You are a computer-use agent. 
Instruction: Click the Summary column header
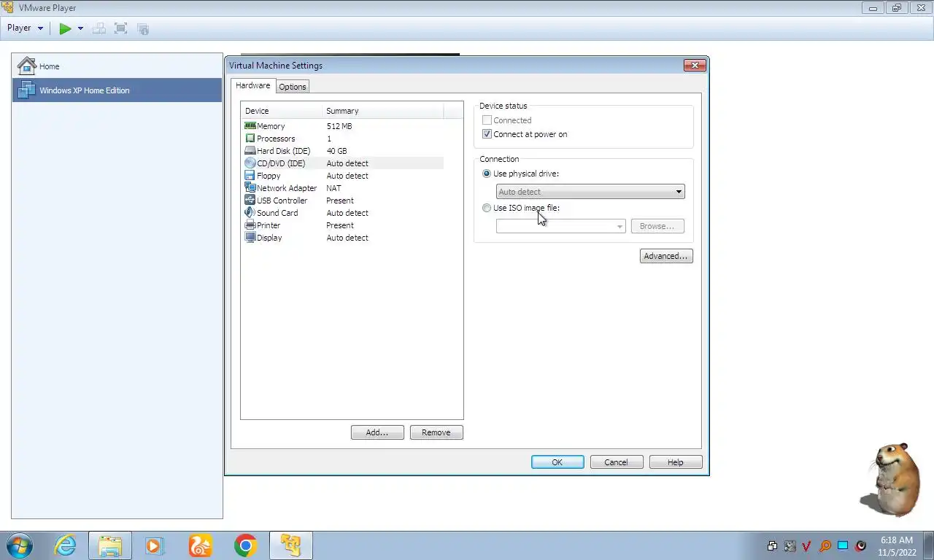[x=383, y=111]
